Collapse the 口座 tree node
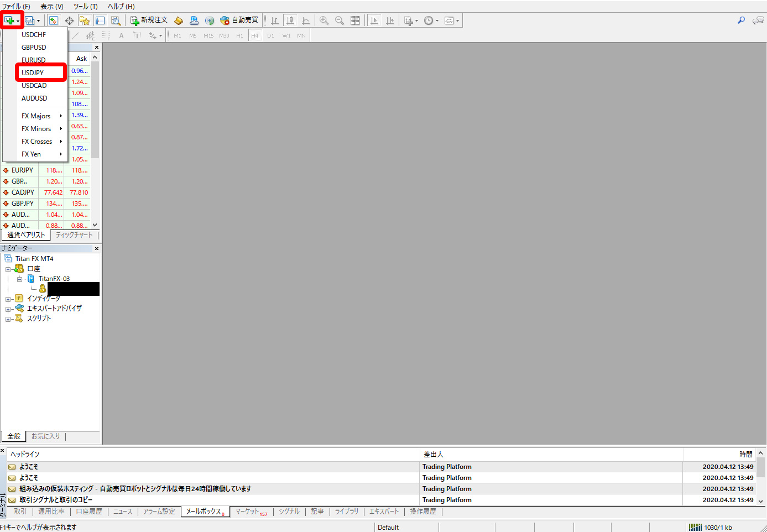767x532 pixels. [8, 269]
